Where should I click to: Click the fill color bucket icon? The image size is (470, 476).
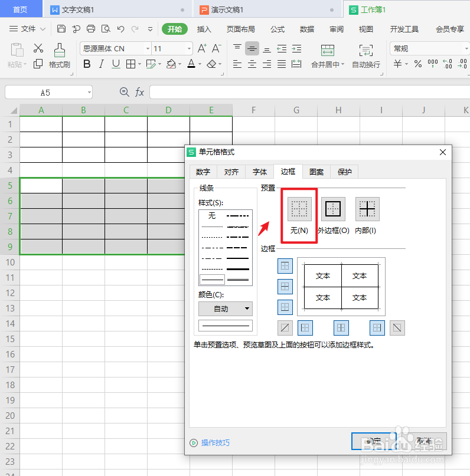(171, 64)
